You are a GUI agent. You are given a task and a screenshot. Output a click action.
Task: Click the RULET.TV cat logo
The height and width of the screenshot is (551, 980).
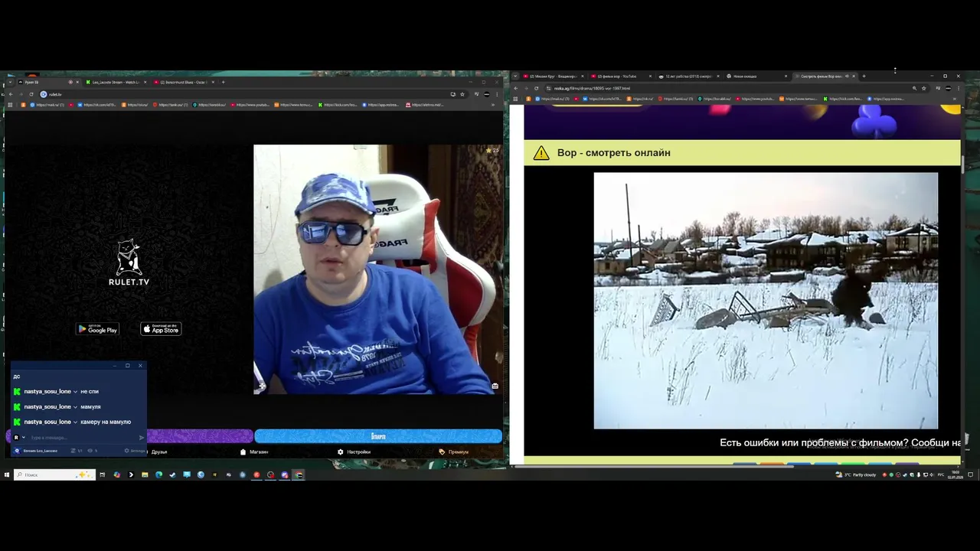point(129,262)
